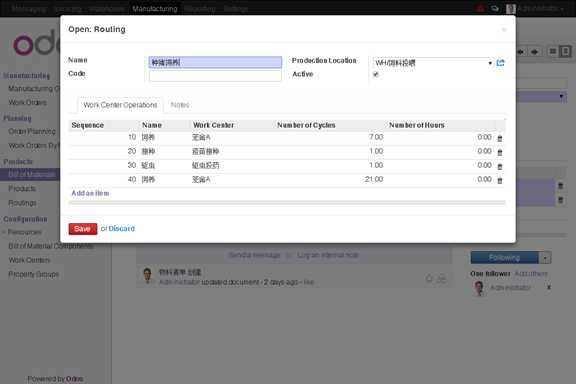Switch to the Work Center Operations tab
Screen dimensions: 576x384
[x=120, y=105]
